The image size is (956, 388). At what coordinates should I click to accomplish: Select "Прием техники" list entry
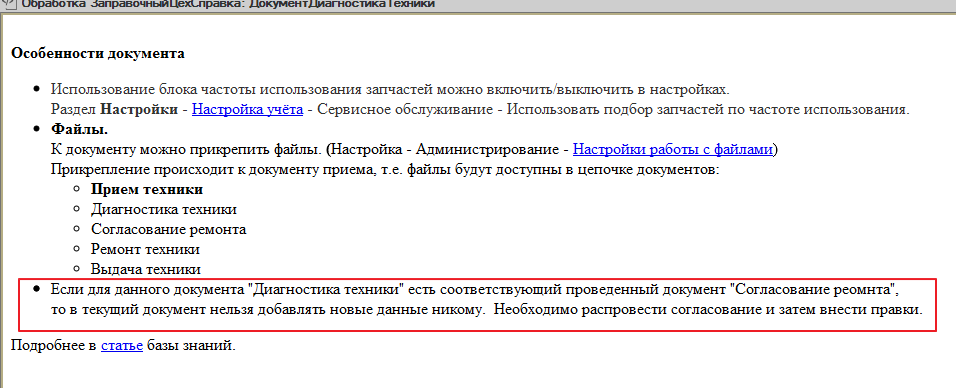[x=147, y=189]
